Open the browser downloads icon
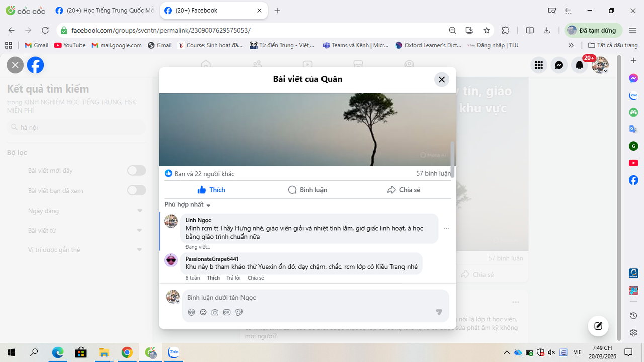644x362 pixels. [x=547, y=30]
